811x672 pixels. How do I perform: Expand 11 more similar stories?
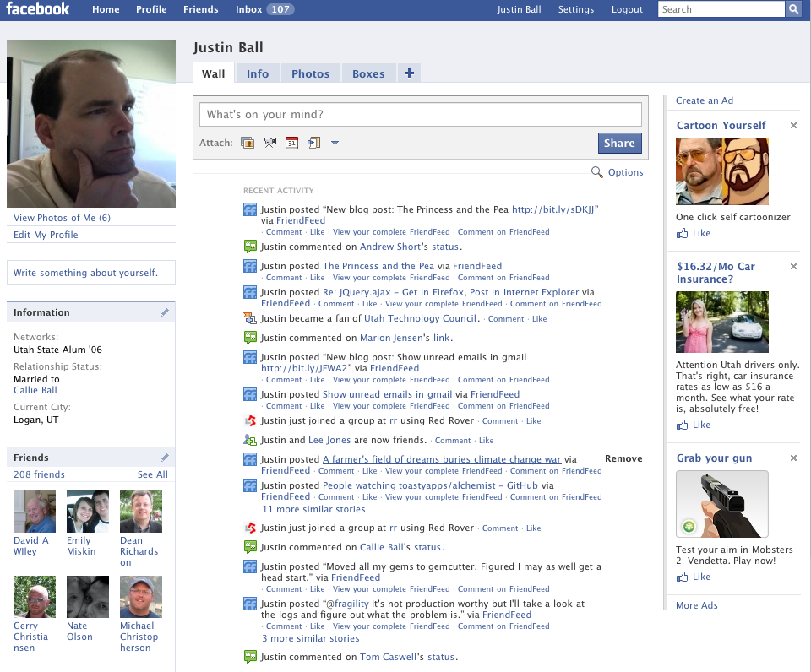(313, 509)
